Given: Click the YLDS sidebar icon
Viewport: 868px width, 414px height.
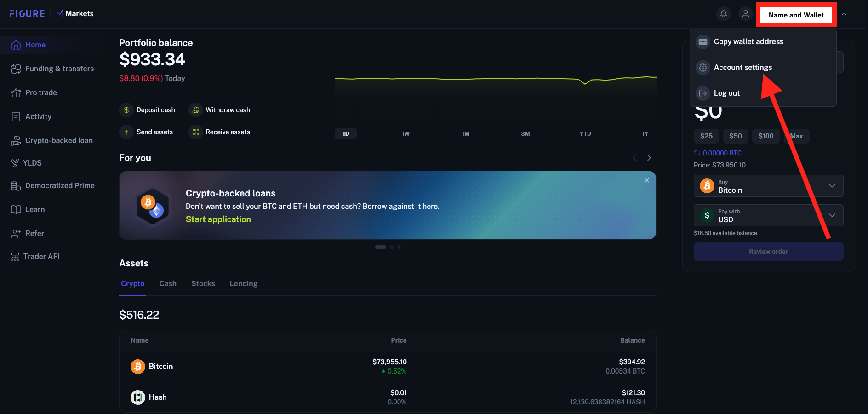Looking at the screenshot, I should [15, 163].
